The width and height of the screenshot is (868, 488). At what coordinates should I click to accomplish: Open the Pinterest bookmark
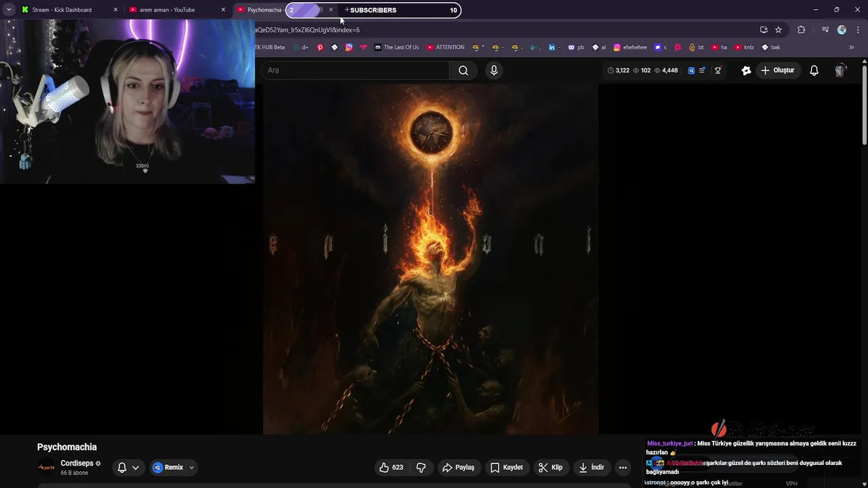(320, 47)
